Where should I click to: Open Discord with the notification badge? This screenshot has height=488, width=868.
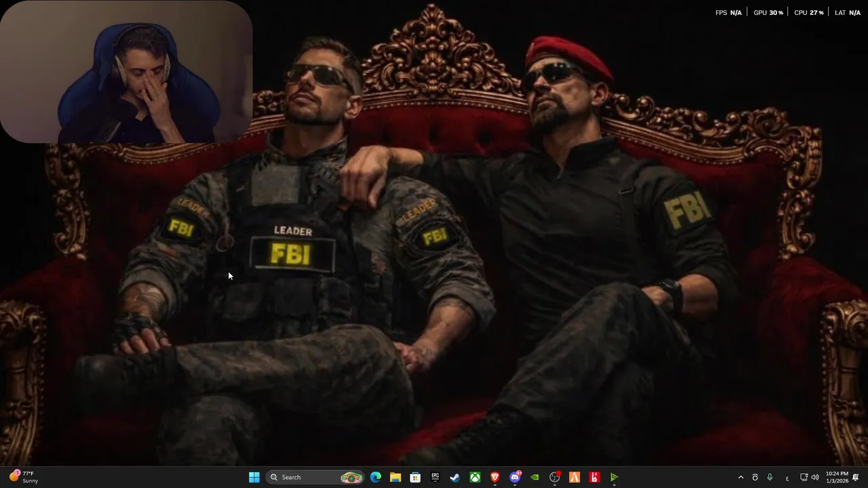pos(515,477)
